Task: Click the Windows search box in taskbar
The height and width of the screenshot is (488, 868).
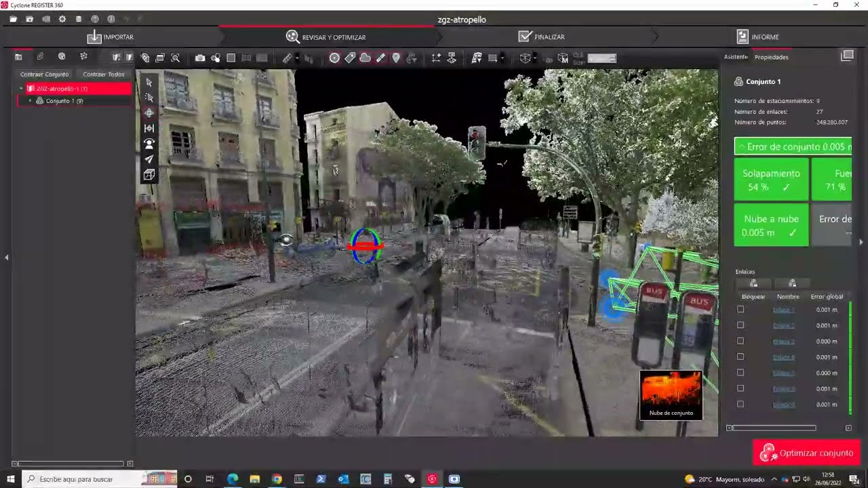Action: pos(99,479)
